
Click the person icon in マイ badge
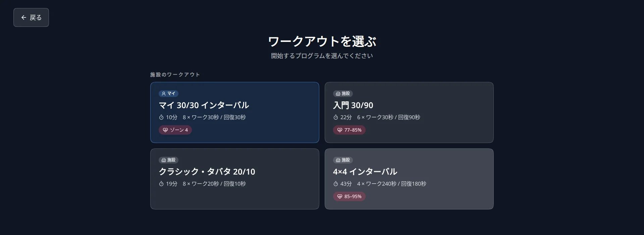click(164, 94)
